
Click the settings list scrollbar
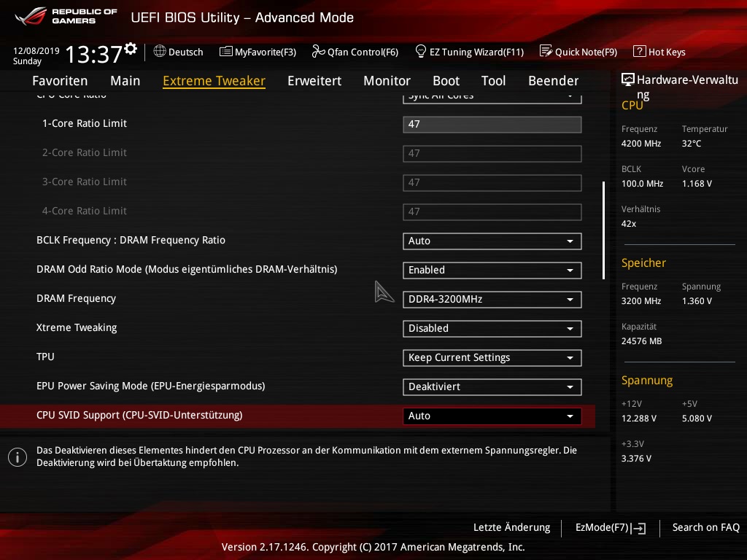tap(603, 230)
